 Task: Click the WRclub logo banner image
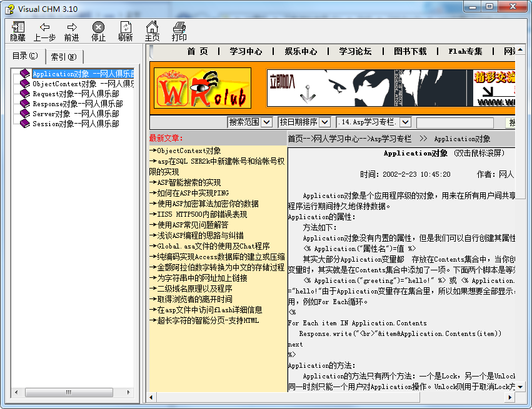coord(203,88)
